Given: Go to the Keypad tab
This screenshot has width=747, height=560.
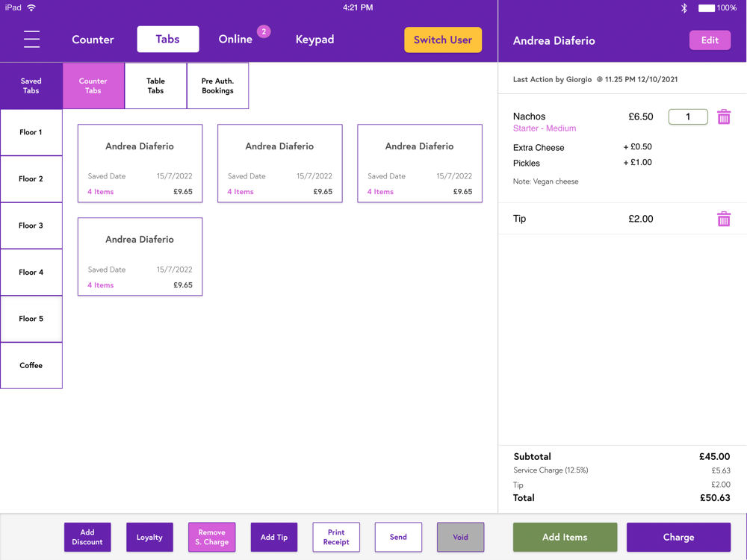Looking at the screenshot, I should coord(314,40).
